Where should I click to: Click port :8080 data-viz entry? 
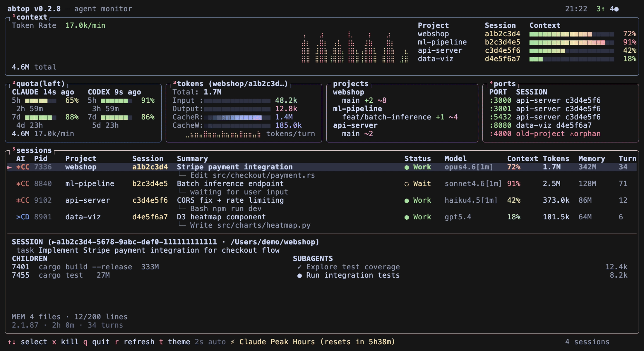point(540,125)
